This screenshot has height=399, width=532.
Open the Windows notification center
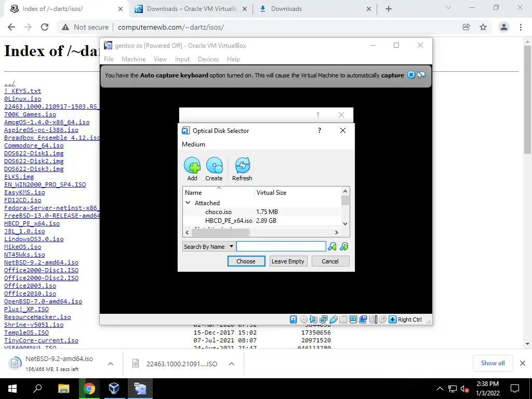pos(515,389)
